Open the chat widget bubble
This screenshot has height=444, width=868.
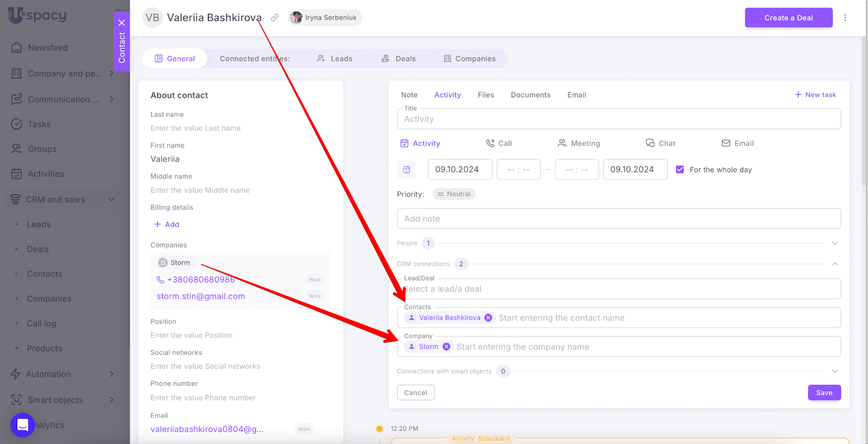point(22,424)
